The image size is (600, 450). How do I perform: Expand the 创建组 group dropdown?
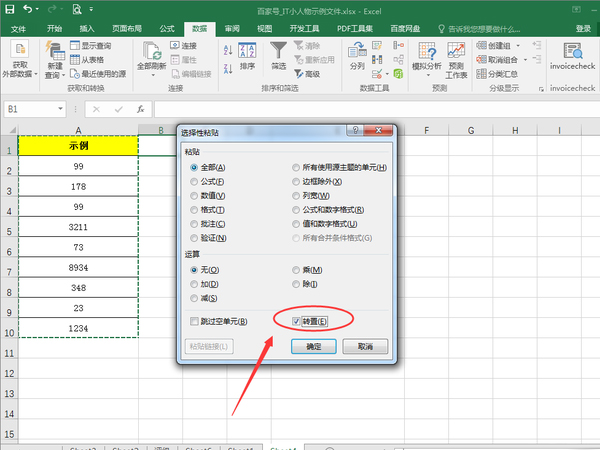[529, 46]
